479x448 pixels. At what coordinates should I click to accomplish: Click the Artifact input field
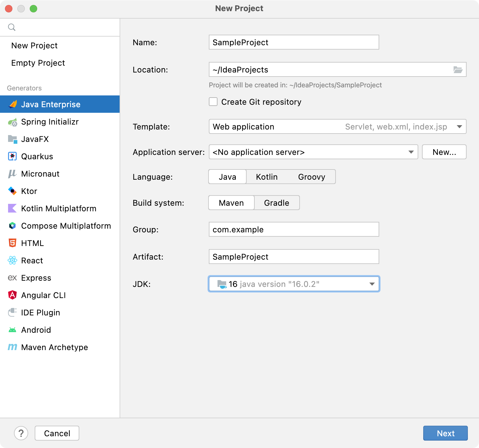294,257
